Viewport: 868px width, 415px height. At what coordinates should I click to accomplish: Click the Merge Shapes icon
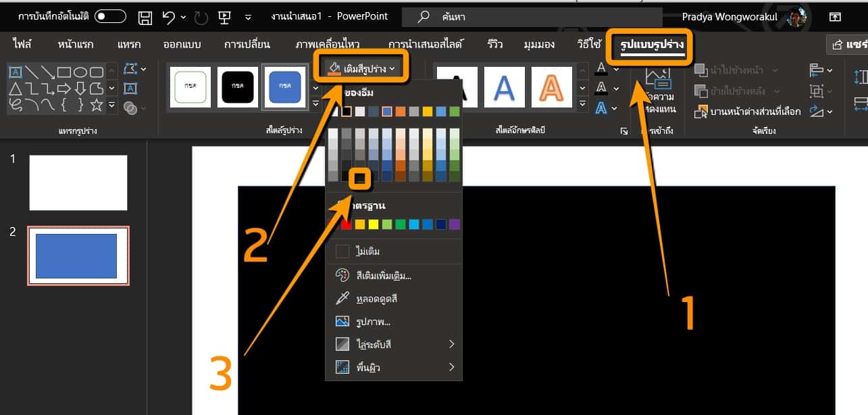pos(131,107)
